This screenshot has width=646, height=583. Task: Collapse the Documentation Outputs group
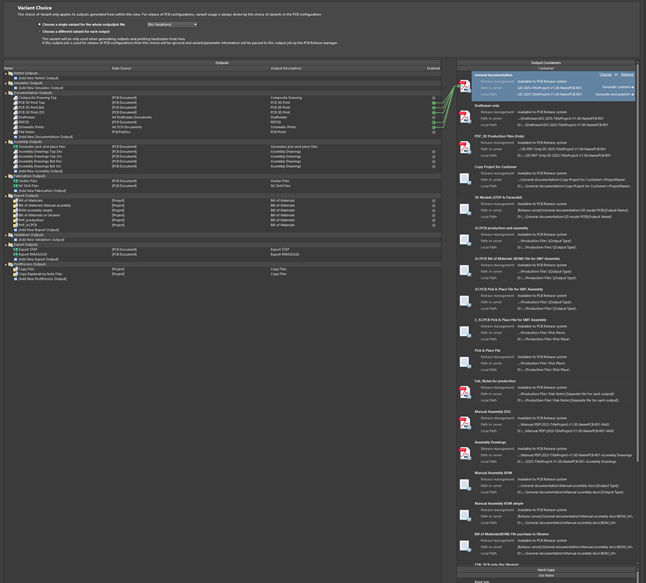coord(5,93)
